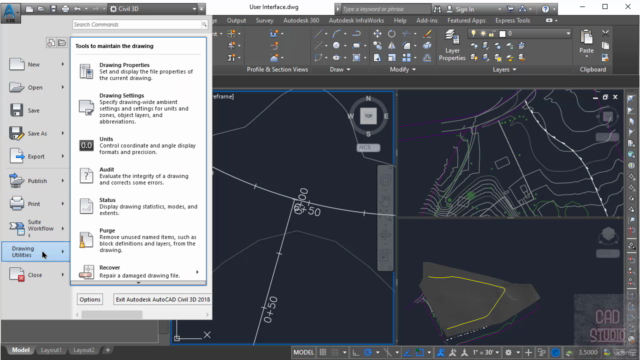Toggle layer 0 on/off lightbulb
Screen dimensions: 640x360
(473, 33)
